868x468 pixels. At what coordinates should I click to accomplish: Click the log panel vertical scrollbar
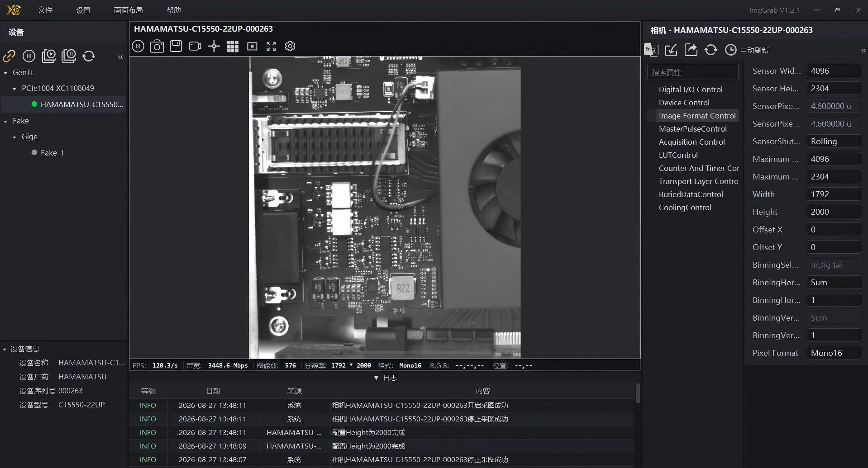pos(638,393)
